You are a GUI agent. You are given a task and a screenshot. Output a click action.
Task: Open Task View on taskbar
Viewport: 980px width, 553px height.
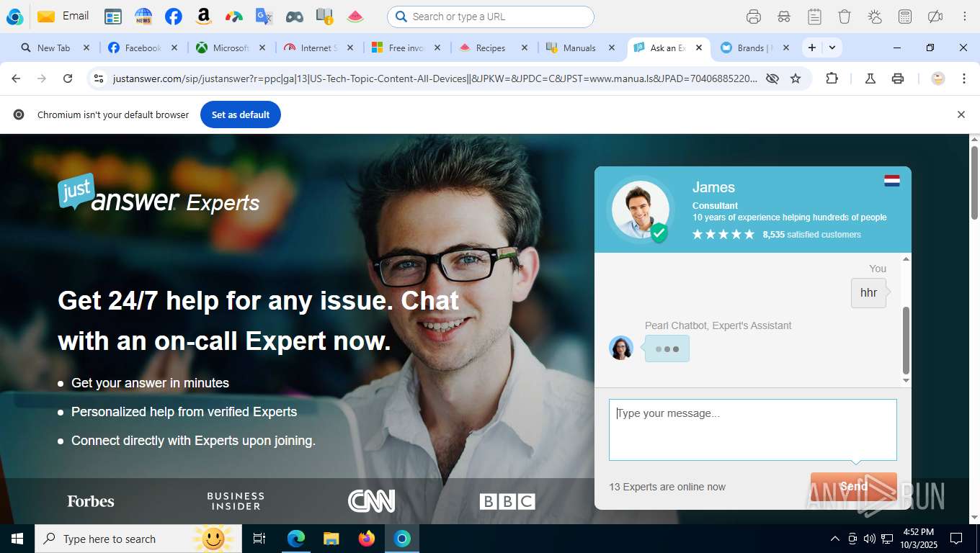point(259,539)
